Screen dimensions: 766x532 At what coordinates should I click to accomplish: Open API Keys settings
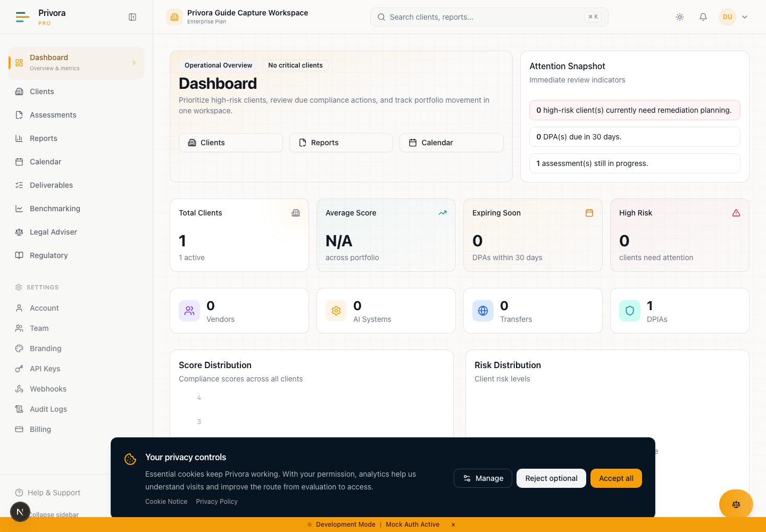(77, 369)
